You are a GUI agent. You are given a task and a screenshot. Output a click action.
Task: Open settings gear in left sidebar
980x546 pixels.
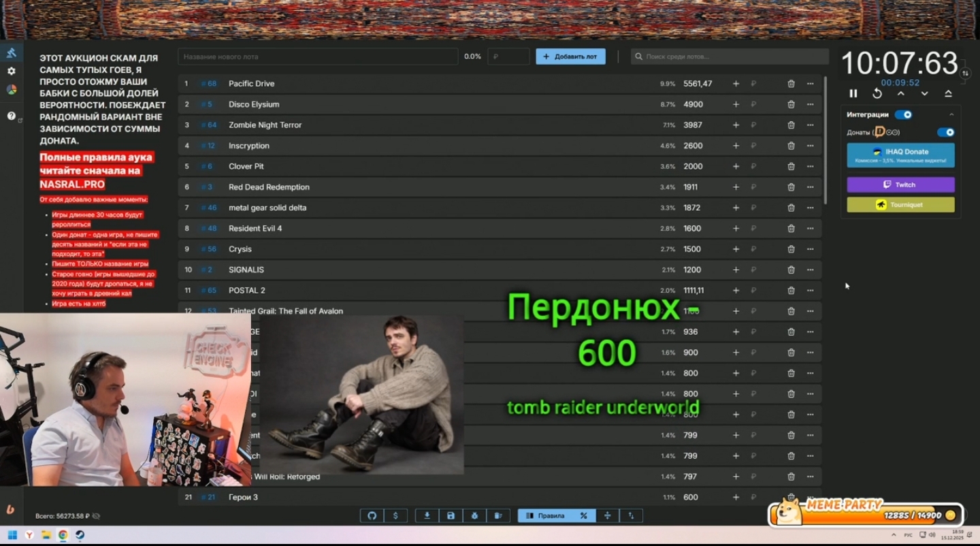pyautogui.click(x=12, y=71)
